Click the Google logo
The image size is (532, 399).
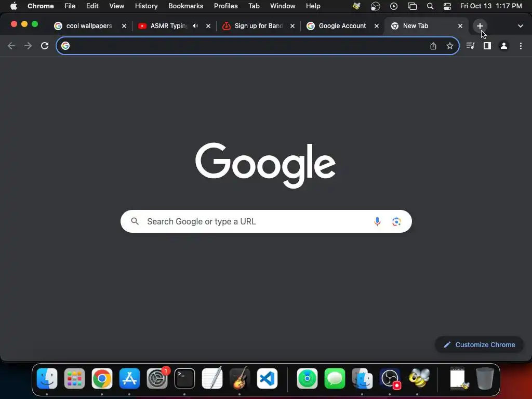tap(265, 165)
